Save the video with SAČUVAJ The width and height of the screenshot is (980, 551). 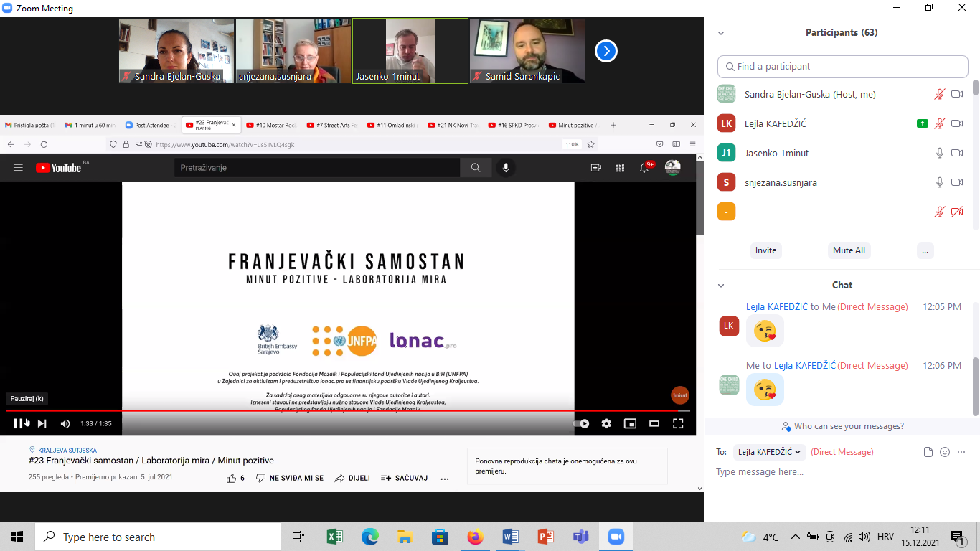pyautogui.click(x=405, y=478)
